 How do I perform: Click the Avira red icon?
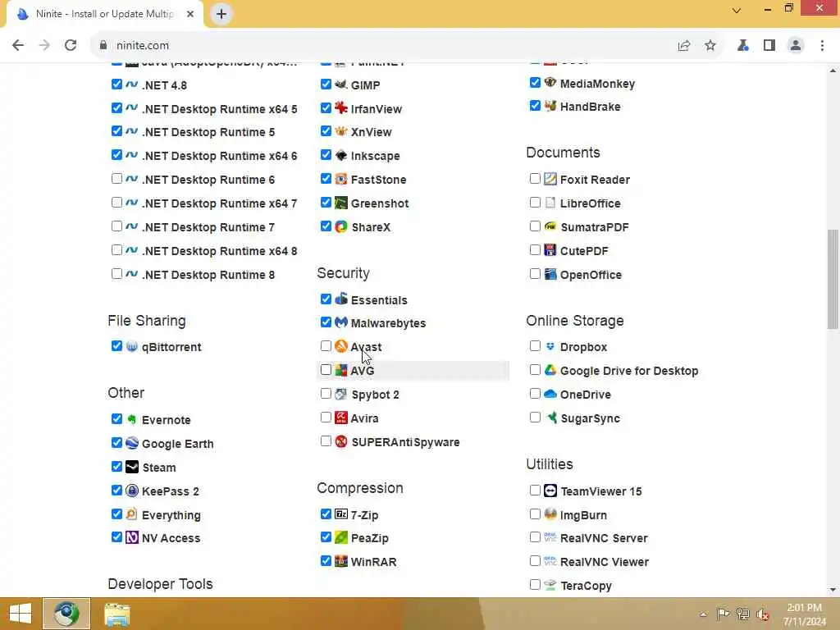[341, 418]
